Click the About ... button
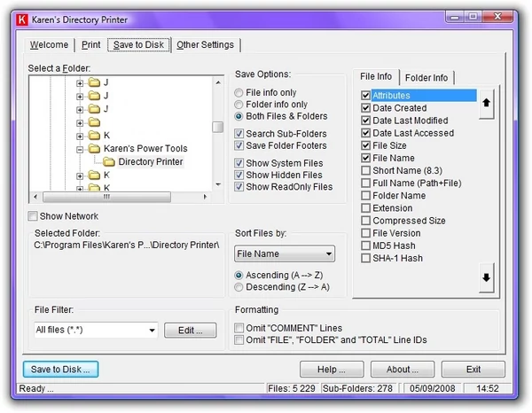The width and height of the screenshot is (532, 413). point(403,370)
